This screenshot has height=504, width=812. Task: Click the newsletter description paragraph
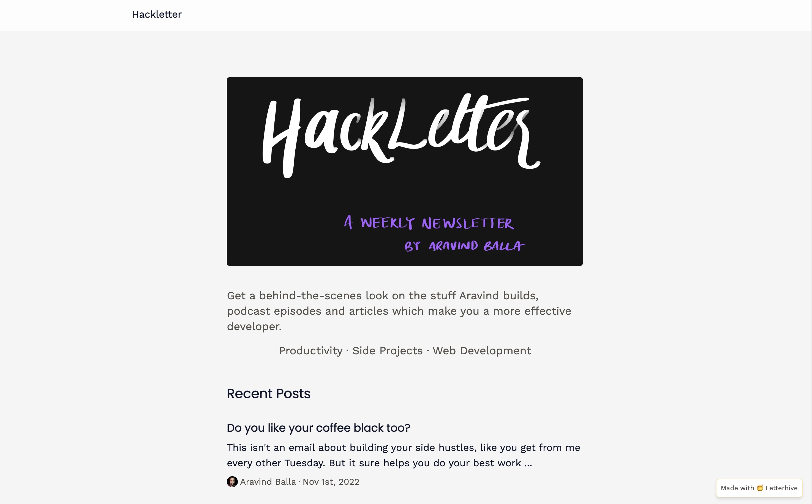(x=399, y=311)
